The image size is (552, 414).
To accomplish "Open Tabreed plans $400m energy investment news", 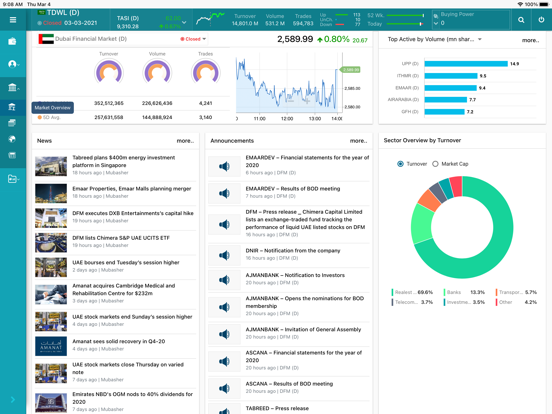I will coord(115,165).
